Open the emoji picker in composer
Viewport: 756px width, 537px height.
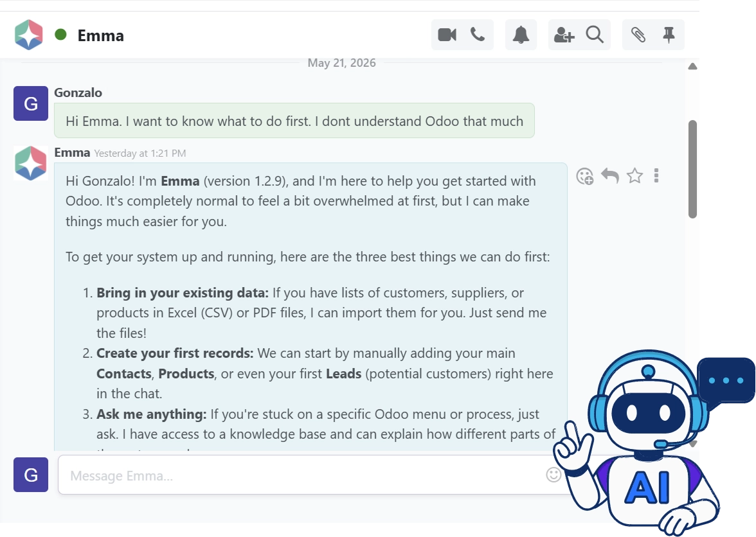tap(553, 475)
